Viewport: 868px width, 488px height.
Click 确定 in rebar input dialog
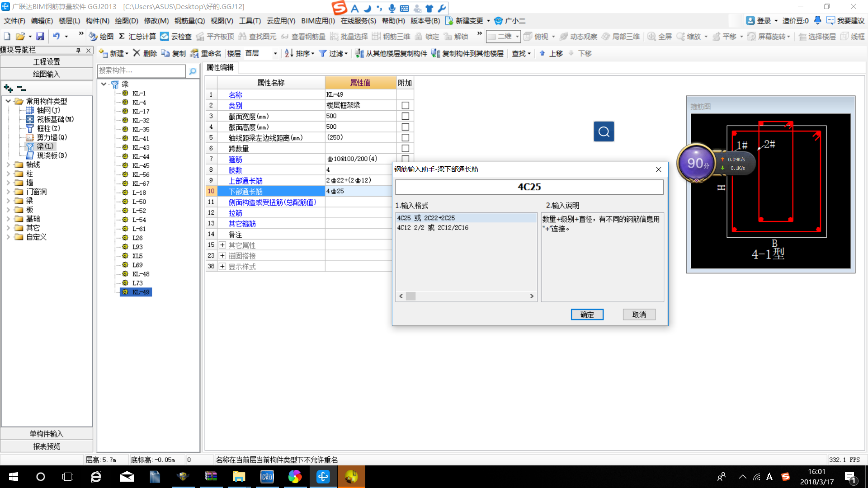coord(587,314)
